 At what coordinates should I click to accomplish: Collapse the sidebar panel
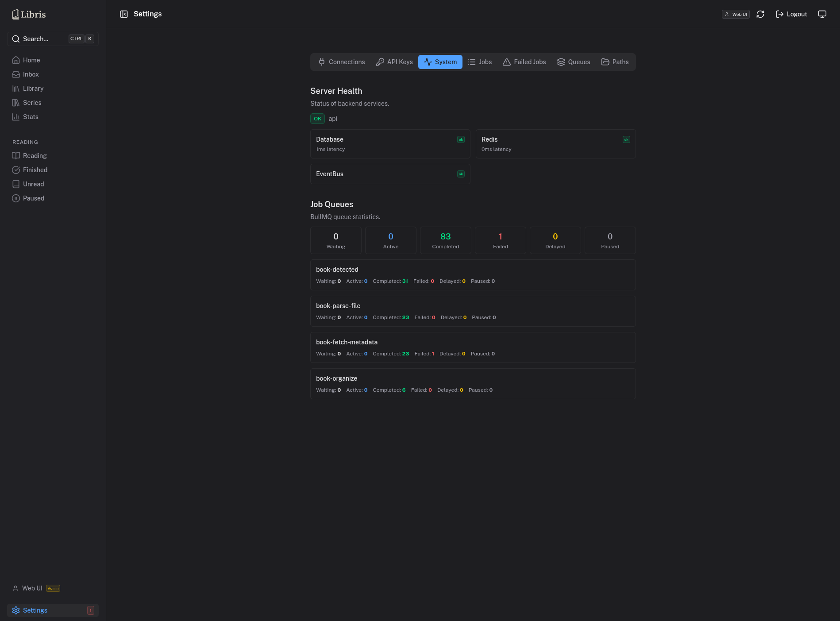(x=124, y=14)
